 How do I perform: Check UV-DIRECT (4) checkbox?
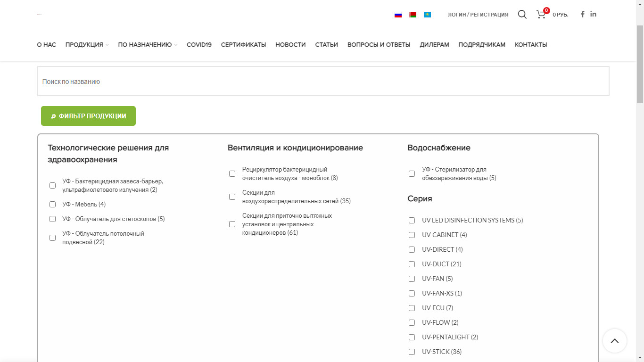click(412, 249)
